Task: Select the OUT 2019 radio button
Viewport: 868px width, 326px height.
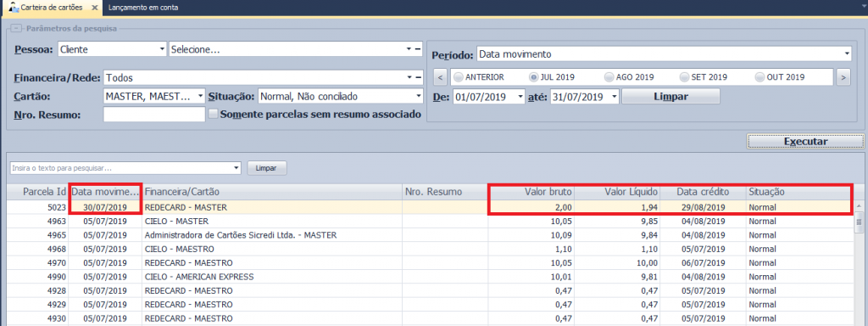Action: [x=759, y=77]
